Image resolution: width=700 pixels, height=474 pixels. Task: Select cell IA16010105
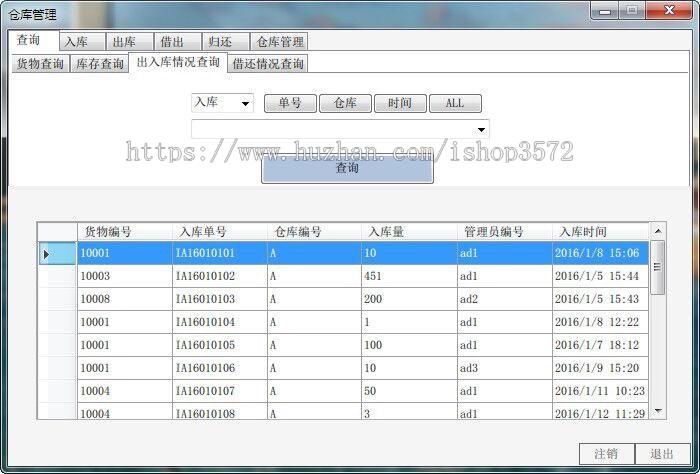tap(220, 345)
